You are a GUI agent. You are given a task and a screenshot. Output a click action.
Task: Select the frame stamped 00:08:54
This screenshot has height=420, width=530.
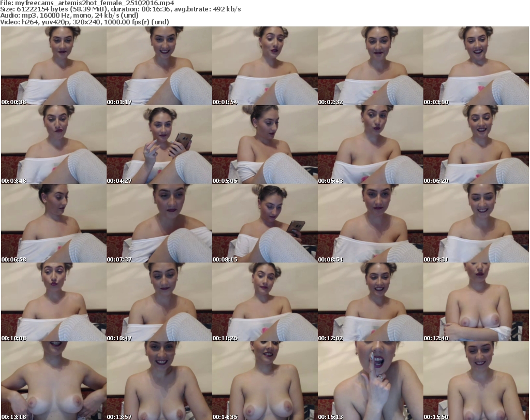(x=371, y=223)
